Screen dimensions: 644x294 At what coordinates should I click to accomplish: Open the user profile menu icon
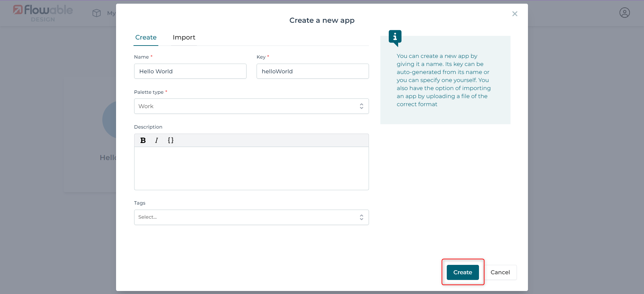coord(624,13)
